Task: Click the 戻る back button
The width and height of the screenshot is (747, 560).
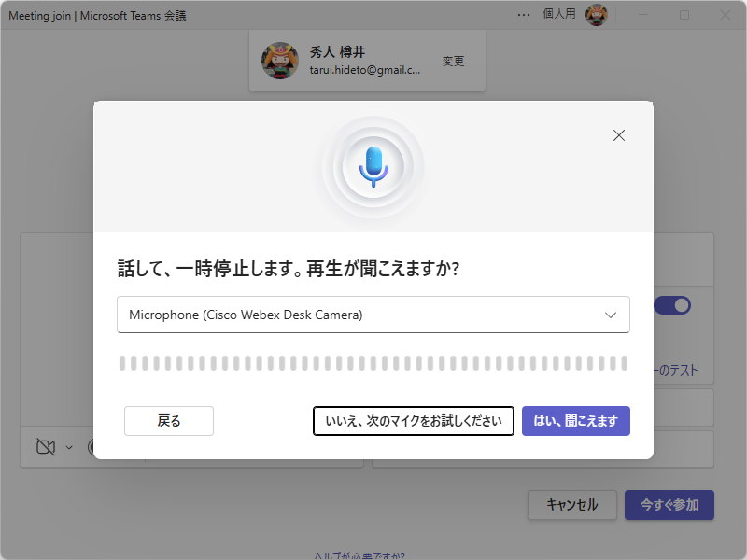Action: point(169,421)
